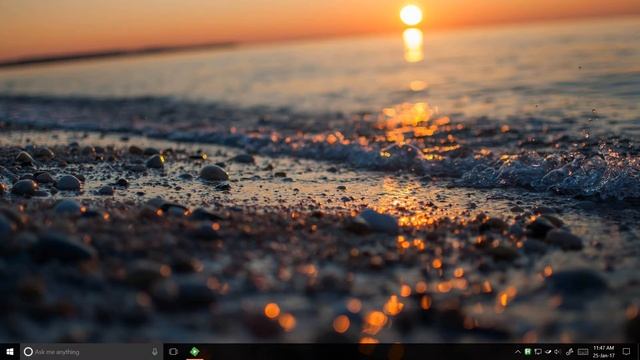The height and width of the screenshot is (360, 640).
Task: Click the Cortana circle icon
Action: 28,352
